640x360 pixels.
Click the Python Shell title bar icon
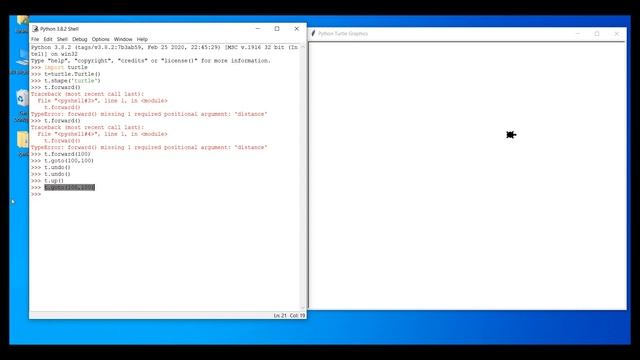[x=35, y=29]
